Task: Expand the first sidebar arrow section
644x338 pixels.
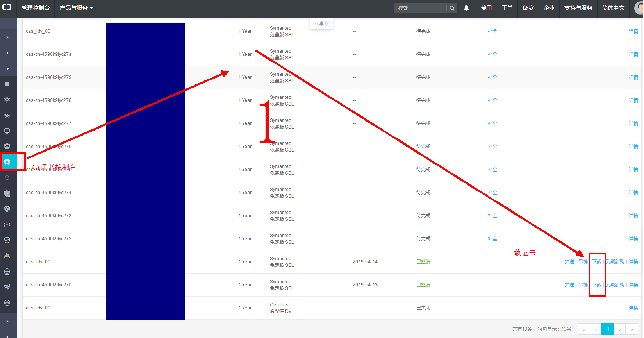Action: [x=7, y=38]
